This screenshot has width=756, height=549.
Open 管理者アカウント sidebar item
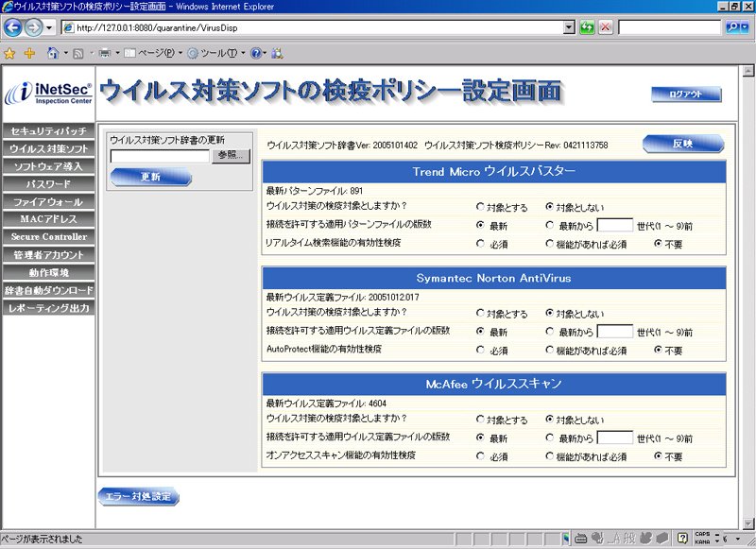coord(48,255)
